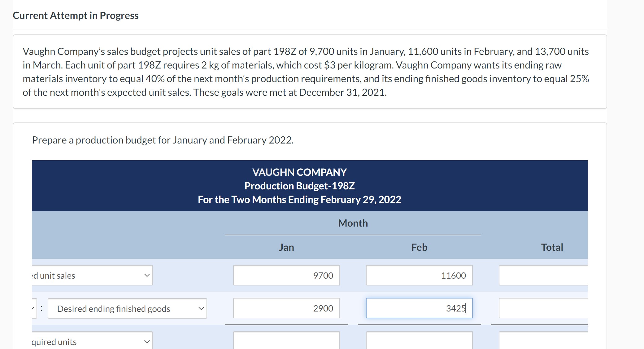Click the VAUGHN COMPANY table header
The height and width of the screenshot is (349, 644).
pos(299,172)
